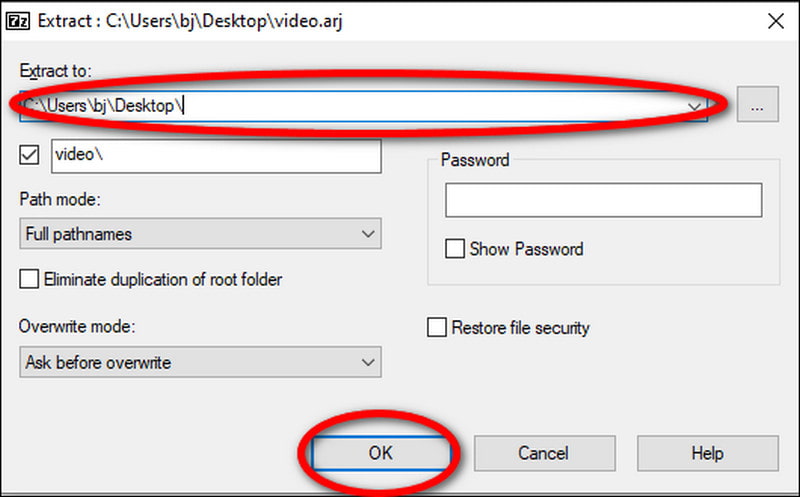Click the browse button with three dots
The height and width of the screenshot is (497, 800).
[x=757, y=104]
